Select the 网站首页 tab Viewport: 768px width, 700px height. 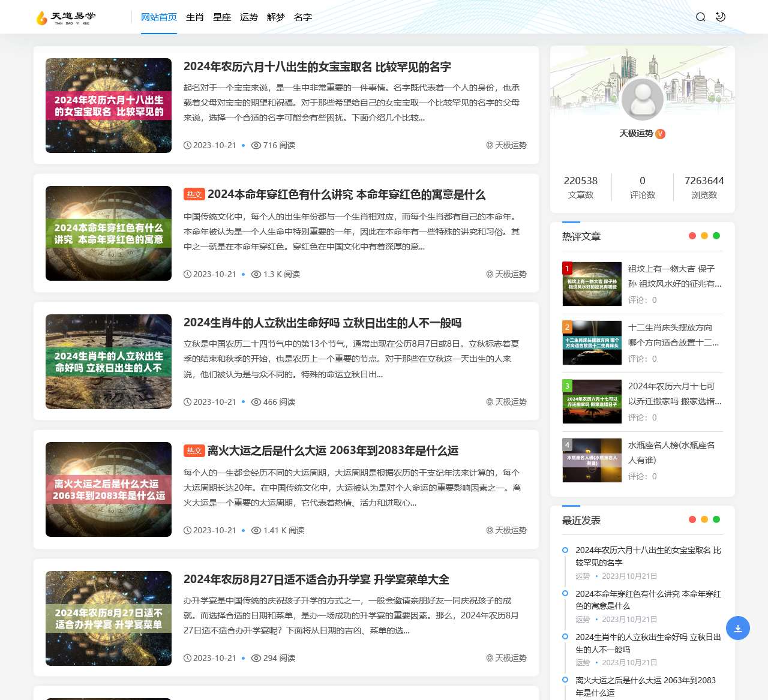click(x=158, y=17)
